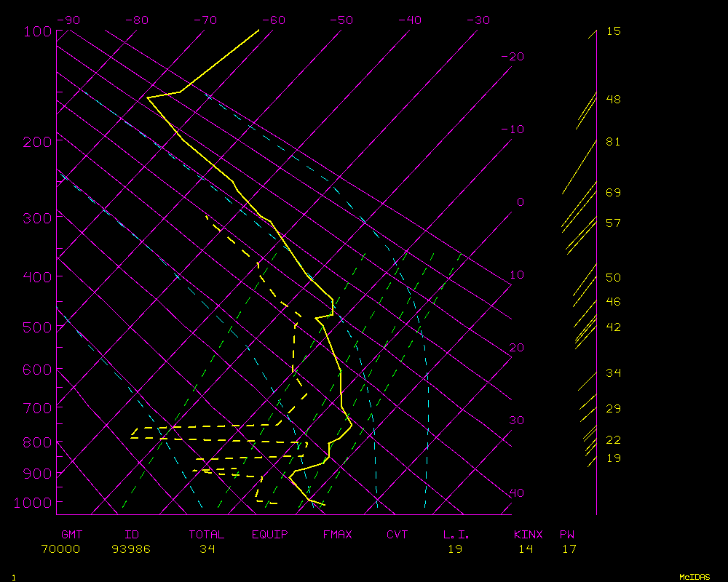Image resolution: width=728 pixels, height=582 pixels.
Task: Click the 1000 pressure level label
Action: [34, 503]
